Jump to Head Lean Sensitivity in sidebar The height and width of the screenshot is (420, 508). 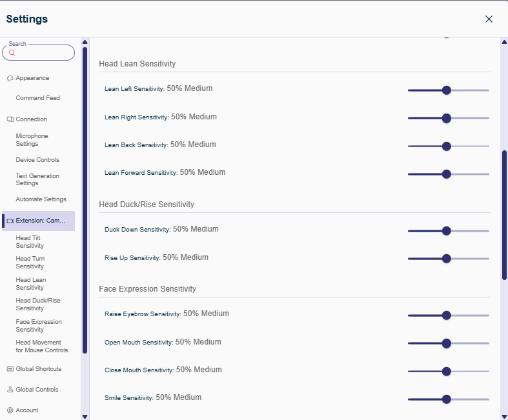31,284
